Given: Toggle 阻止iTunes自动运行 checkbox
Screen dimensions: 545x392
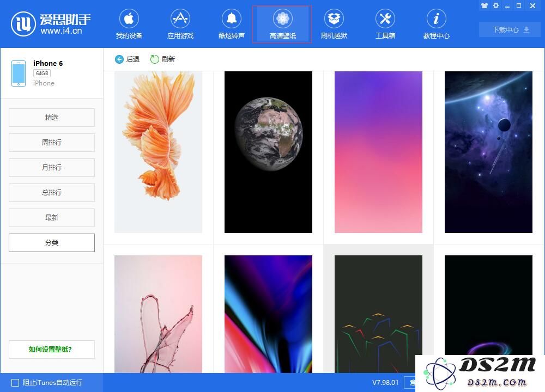Looking at the screenshot, I should coord(15,383).
